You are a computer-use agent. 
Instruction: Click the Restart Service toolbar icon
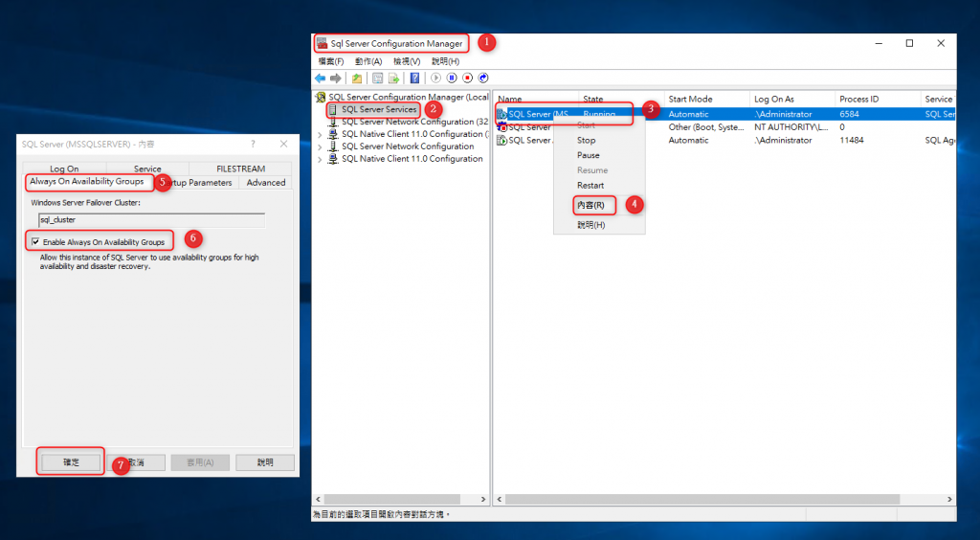coord(483,79)
